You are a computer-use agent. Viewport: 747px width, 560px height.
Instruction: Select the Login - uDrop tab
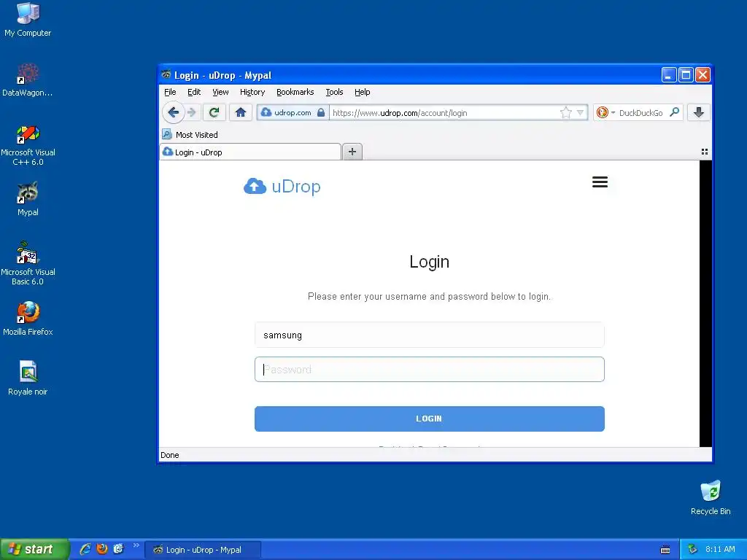[x=250, y=152]
